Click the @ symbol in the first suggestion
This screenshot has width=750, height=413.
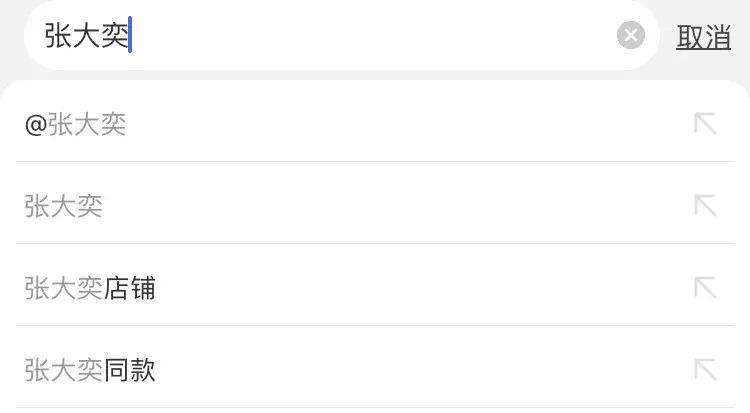(35, 126)
